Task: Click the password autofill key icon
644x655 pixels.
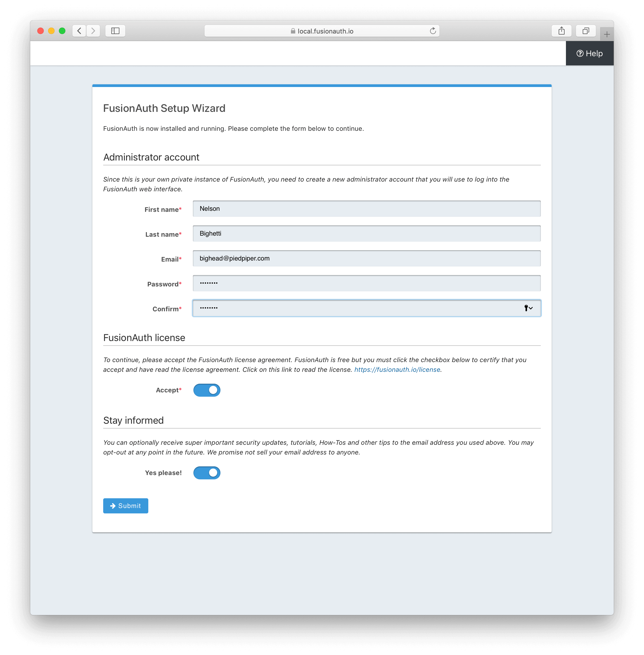Action: (x=526, y=308)
